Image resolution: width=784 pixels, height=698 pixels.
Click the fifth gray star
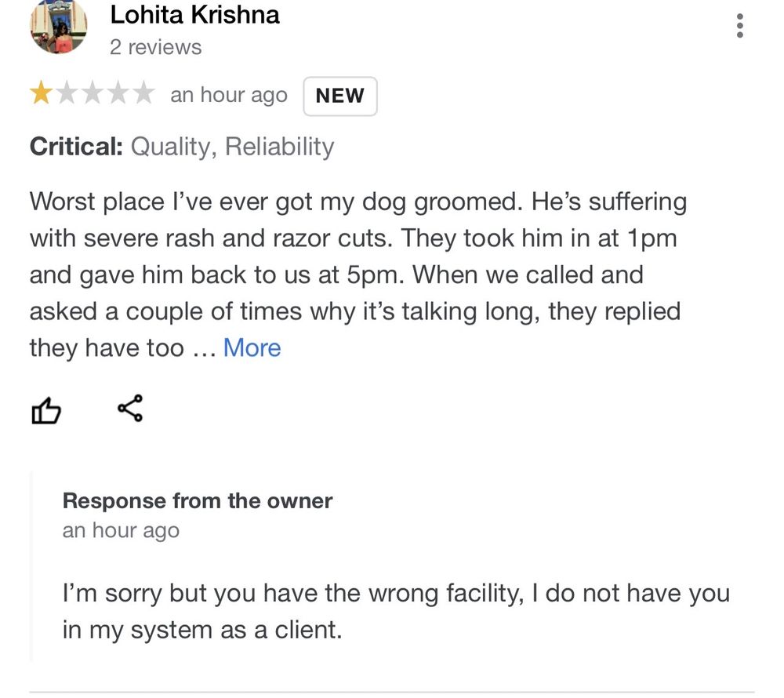(143, 95)
